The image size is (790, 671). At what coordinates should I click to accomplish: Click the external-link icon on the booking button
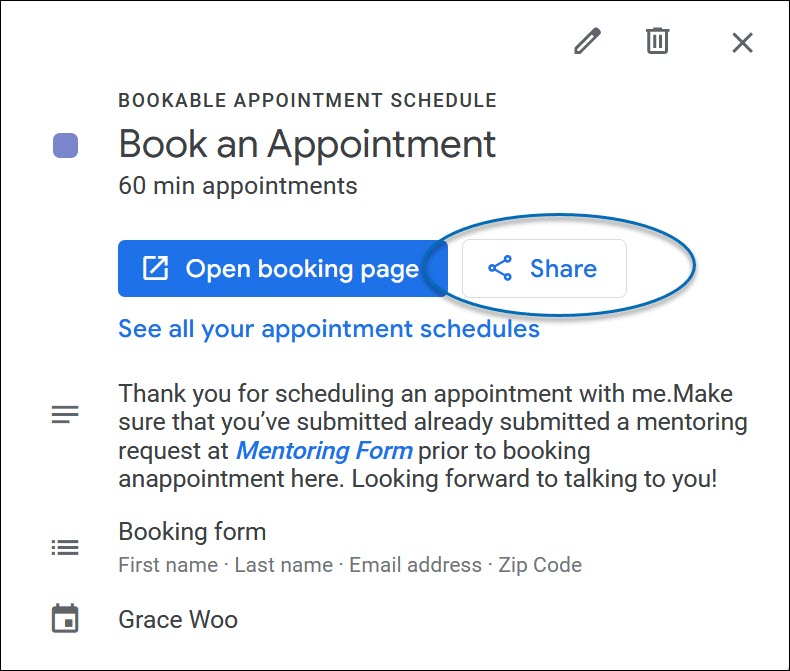(155, 268)
